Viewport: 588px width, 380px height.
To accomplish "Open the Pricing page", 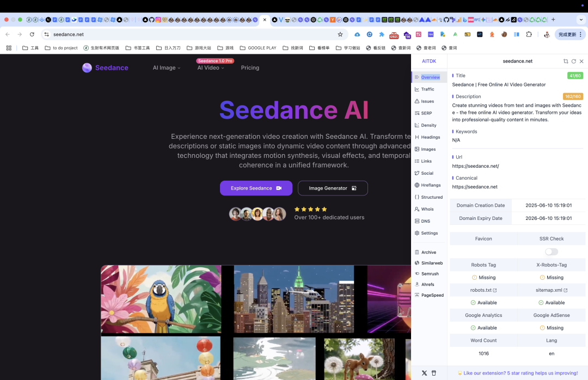I will coord(250,68).
